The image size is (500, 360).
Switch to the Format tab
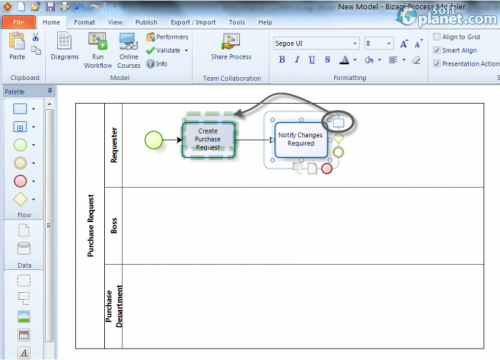[x=84, y=22]
